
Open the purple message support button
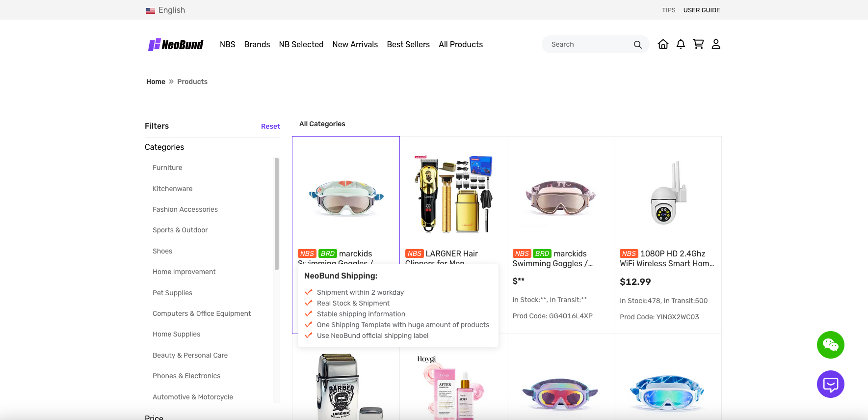pyautogui.click(x=830, y=384)
